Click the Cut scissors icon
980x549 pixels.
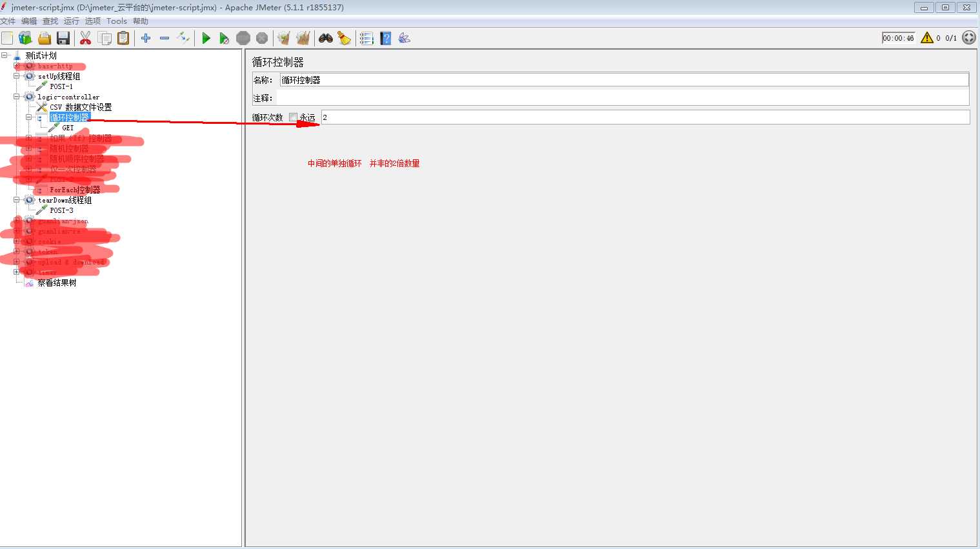[x=85, y=38]
